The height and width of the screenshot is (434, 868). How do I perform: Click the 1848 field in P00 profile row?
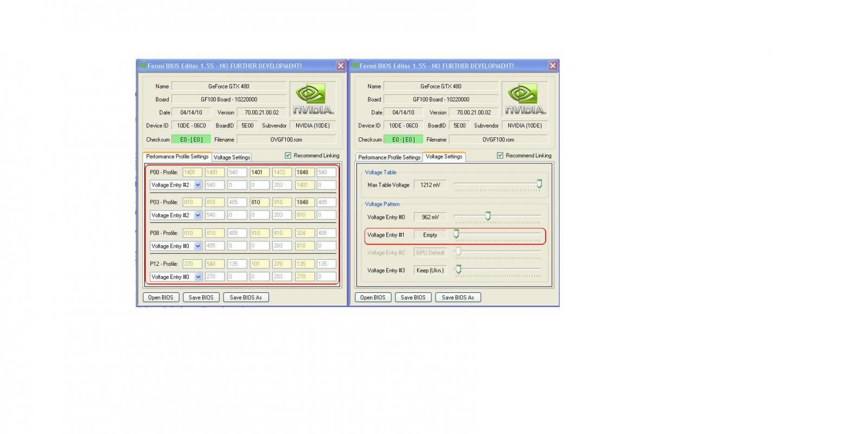pos(304,173)
